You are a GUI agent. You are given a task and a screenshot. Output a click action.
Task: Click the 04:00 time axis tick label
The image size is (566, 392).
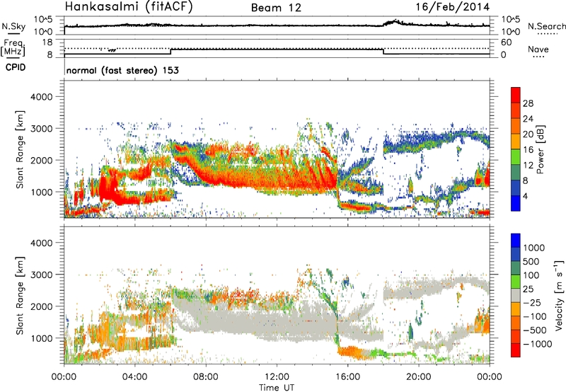[135, 377]
